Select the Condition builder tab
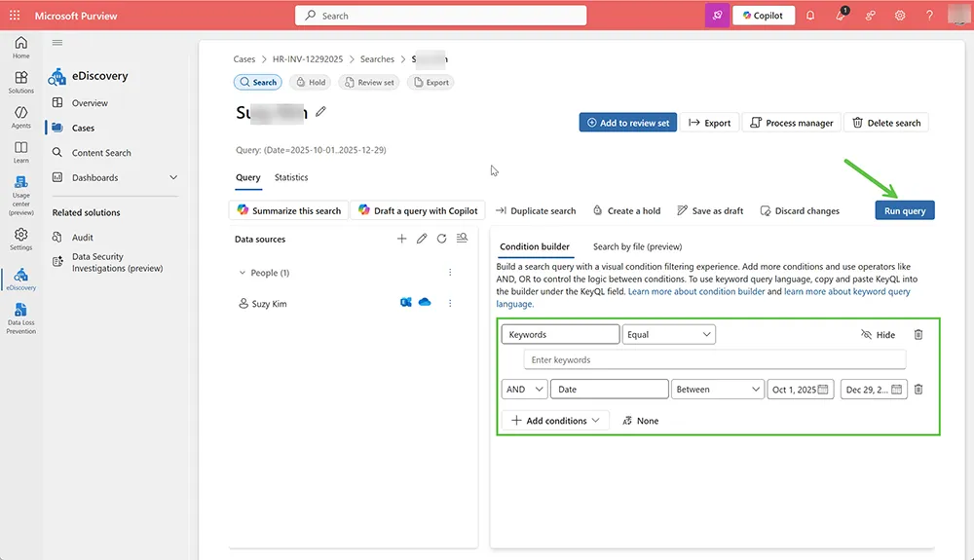The image size is (974, 560). pos(534,246)
